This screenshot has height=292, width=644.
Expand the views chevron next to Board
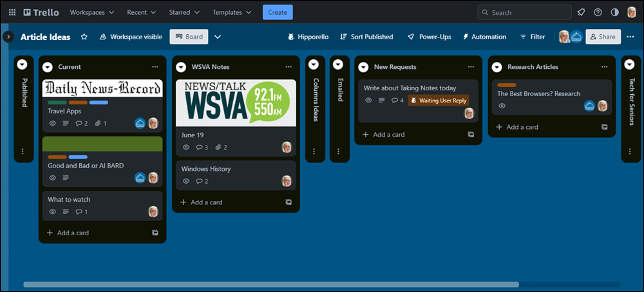218,37
